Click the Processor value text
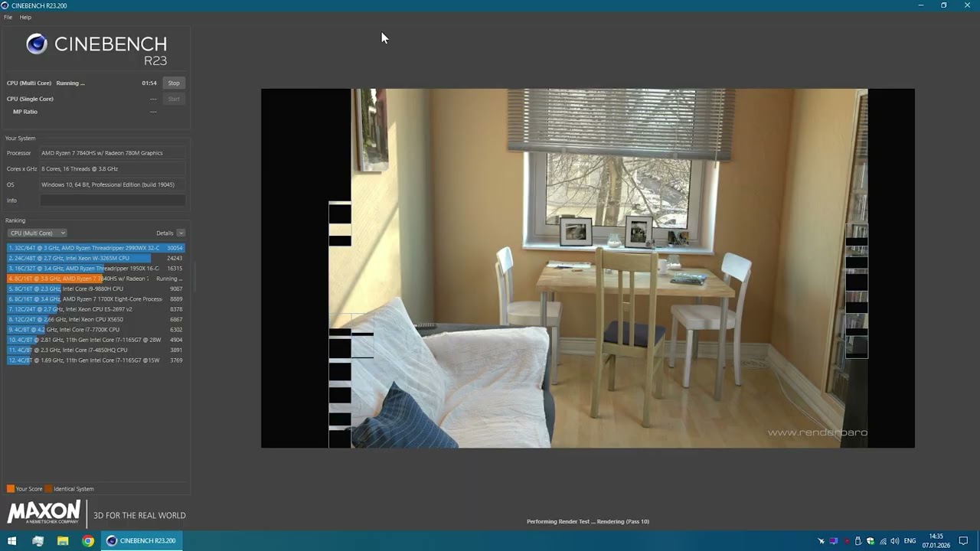 tap(102, 153)
